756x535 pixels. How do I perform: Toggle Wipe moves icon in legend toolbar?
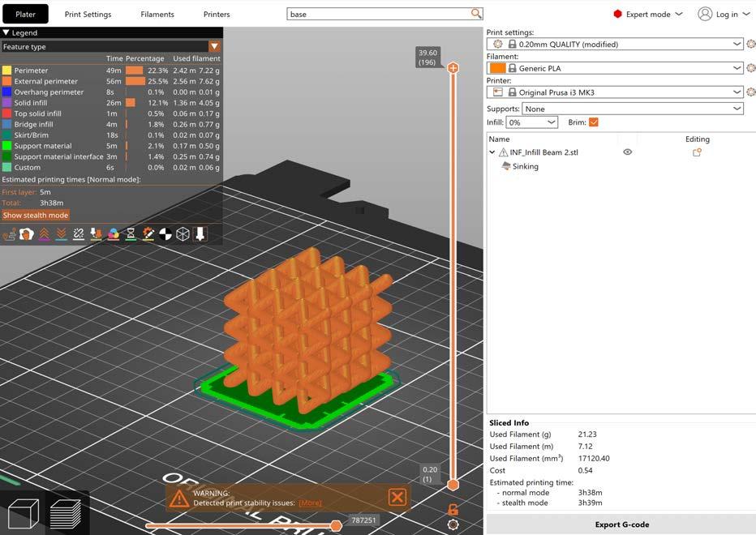point(26,235)
